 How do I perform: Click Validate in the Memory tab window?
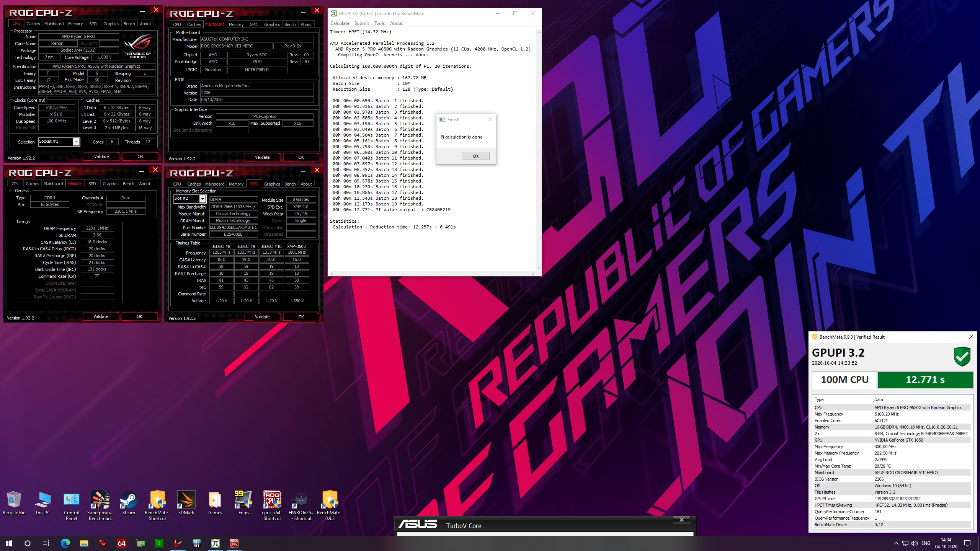click(x=101, y=316)
